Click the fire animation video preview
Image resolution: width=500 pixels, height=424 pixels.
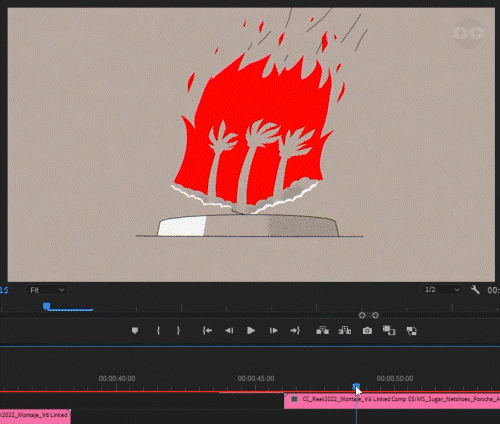[251, 145]
